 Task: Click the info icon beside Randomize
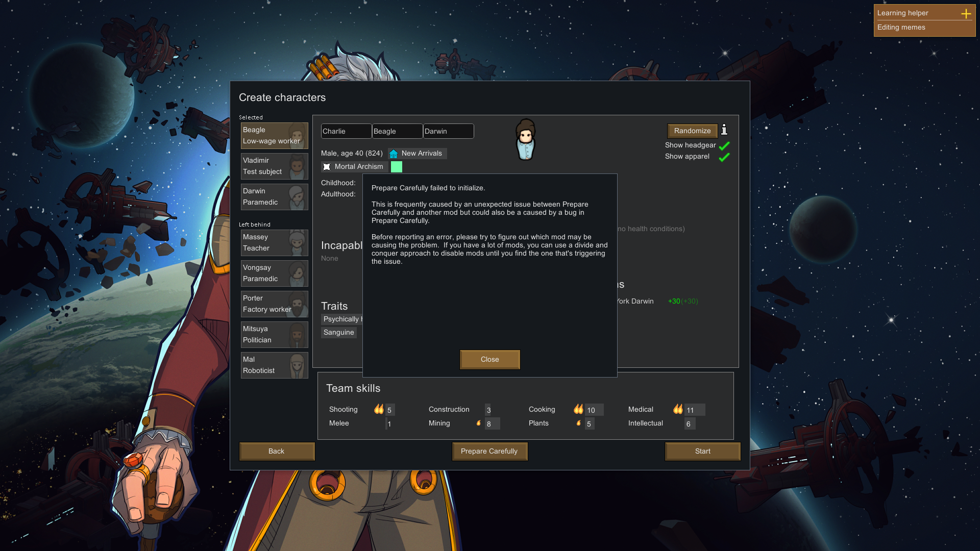[724, 131]
